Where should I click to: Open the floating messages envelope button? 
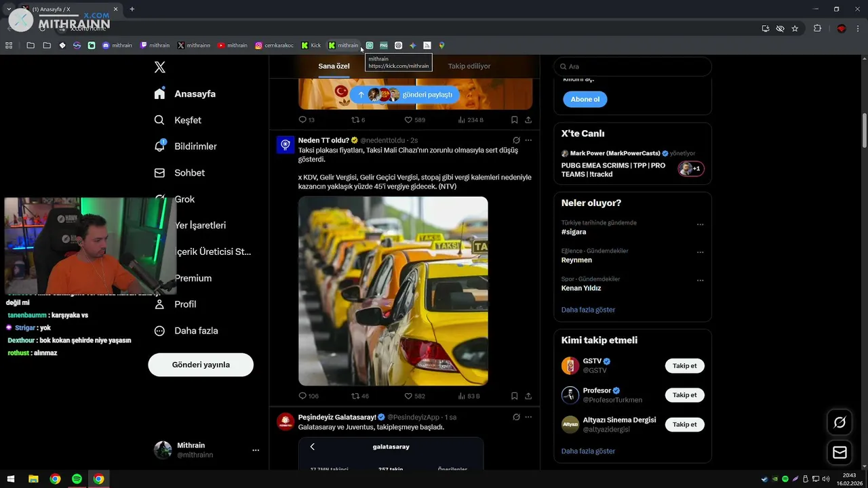[840, 452]
